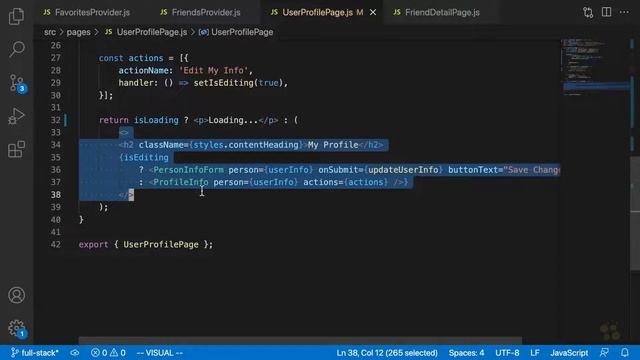Click the src breadcrumb segment
The height and width of the screenshot is (360, 640).
click(x=50, y=32)
